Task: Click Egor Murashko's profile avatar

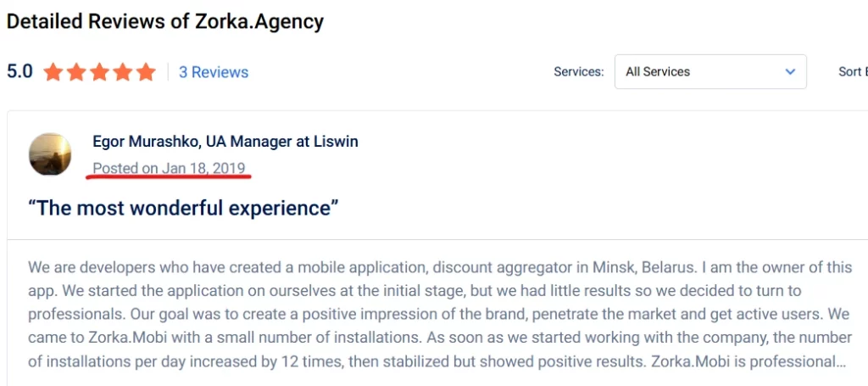Action: click(50, 154)
